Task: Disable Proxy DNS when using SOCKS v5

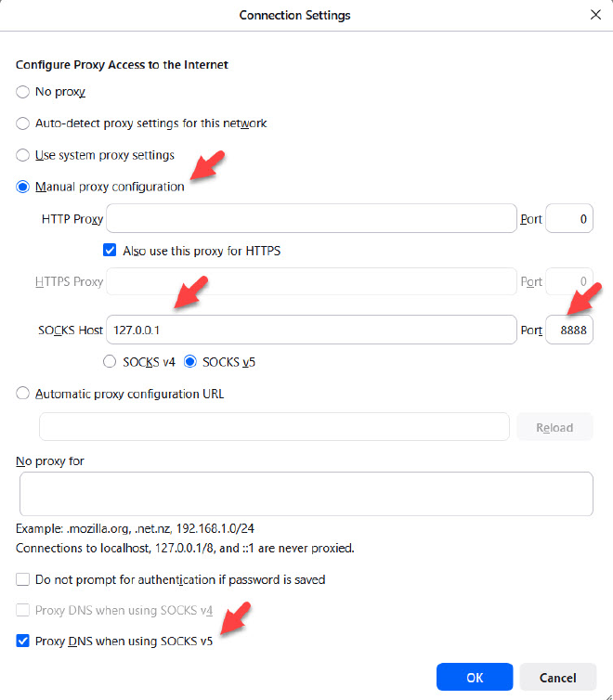Action: (x=23, y=642)
